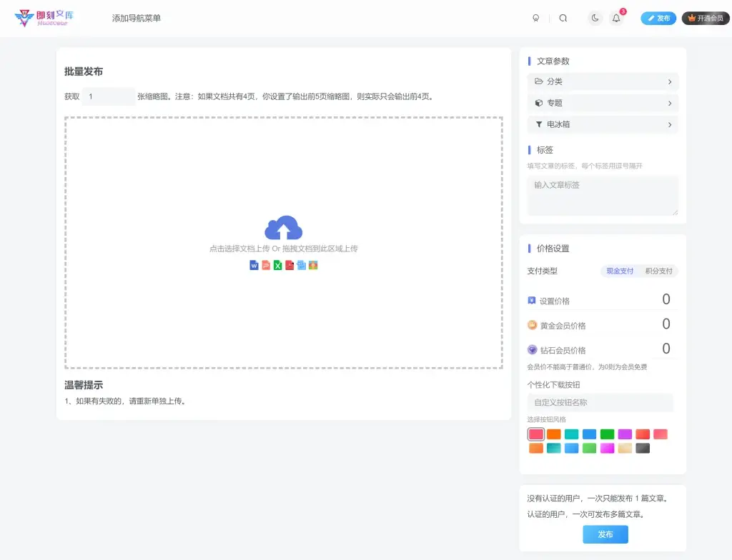The image size is (732, 560).
Task: Choose the purple button style swatch
Action: 625,434
